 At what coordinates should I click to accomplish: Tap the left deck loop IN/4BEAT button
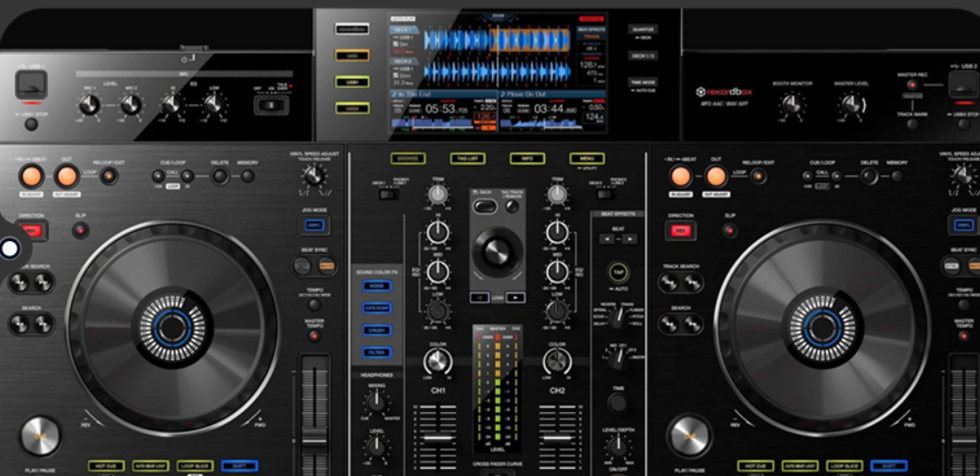(x=30, y=177)
